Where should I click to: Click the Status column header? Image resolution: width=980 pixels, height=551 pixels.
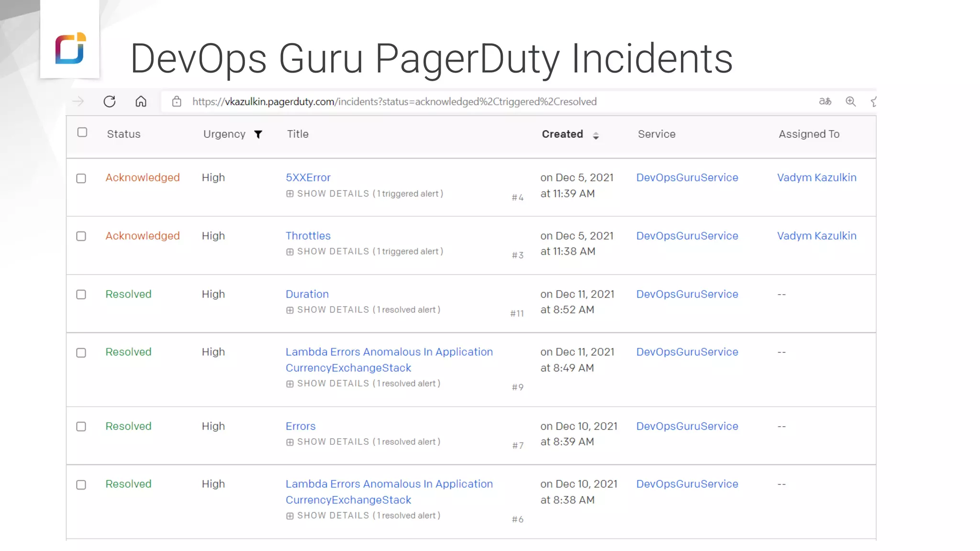123,134
